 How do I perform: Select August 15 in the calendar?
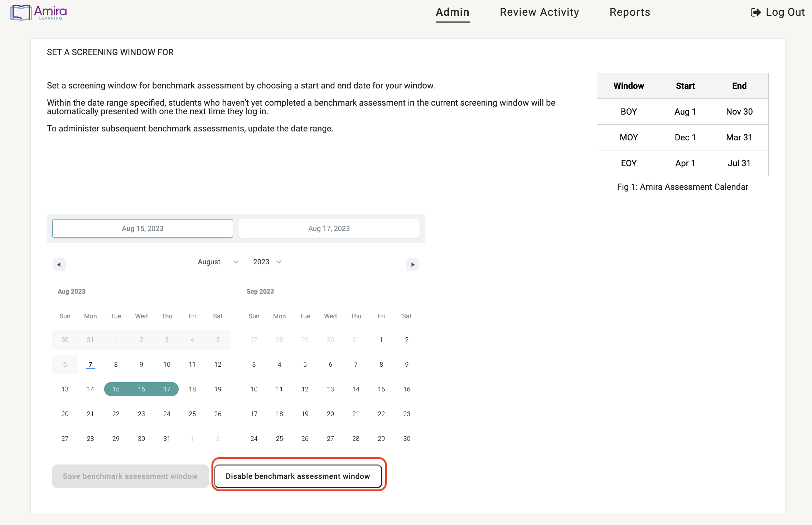pos(116,389)
